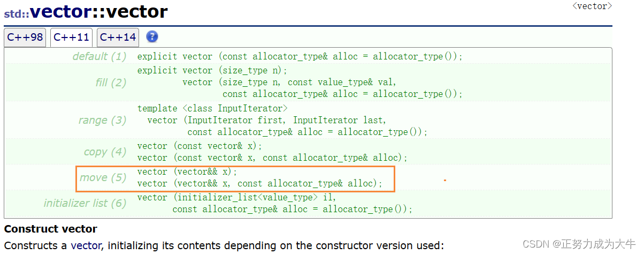Click the 'range (3)' row label

point(103,120)
